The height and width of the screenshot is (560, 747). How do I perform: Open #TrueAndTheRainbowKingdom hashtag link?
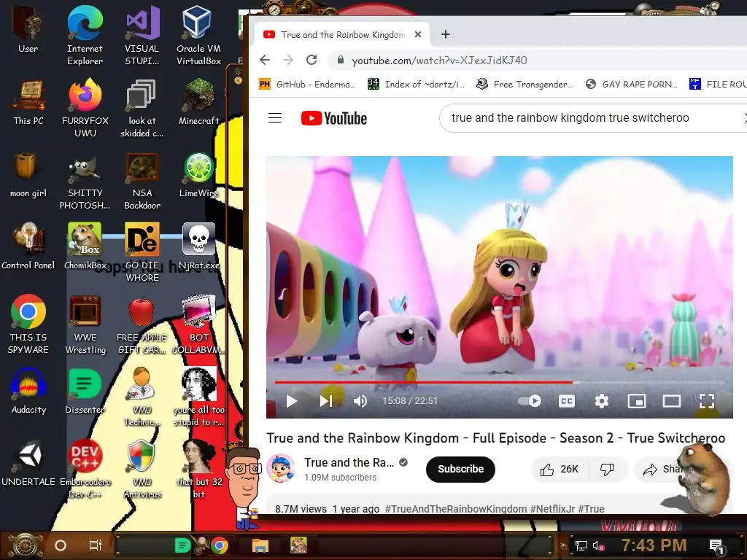tap(455, 508)
